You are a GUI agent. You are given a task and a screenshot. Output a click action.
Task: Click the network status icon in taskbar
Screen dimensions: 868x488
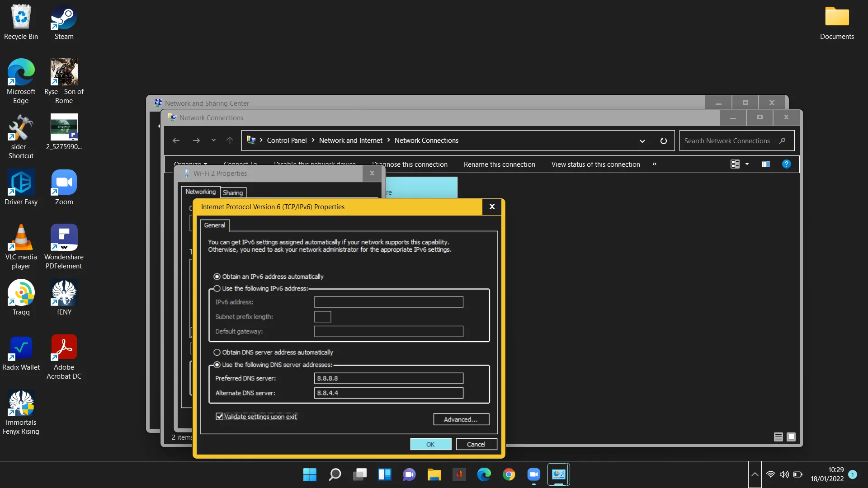tap(771, 474)
